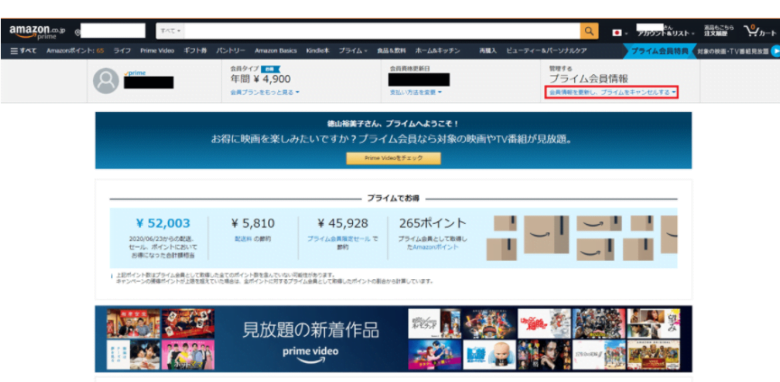Viewport: 780px width, 382px height.
Task: Open Amazon Basics nav item
Action: (x=276, y=51)
